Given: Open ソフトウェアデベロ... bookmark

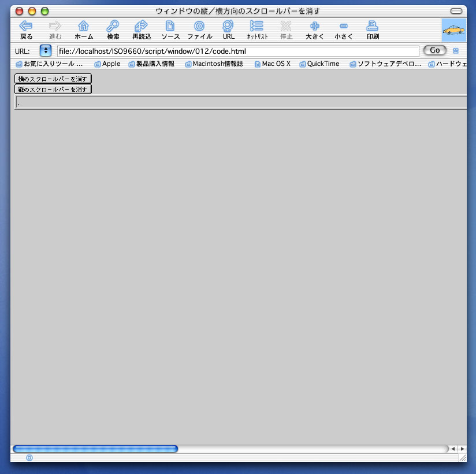Looking at the screenshot, I should tap(386, 64).
